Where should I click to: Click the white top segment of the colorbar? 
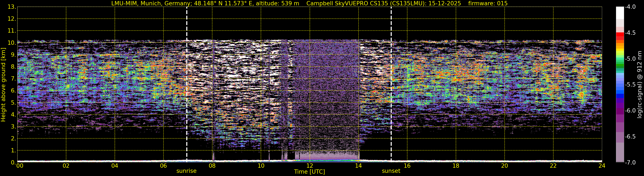click(620, 13)
